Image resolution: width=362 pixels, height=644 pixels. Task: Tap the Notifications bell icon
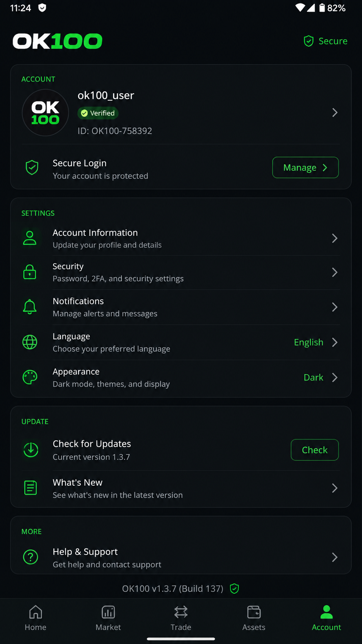tap(30, 307)
